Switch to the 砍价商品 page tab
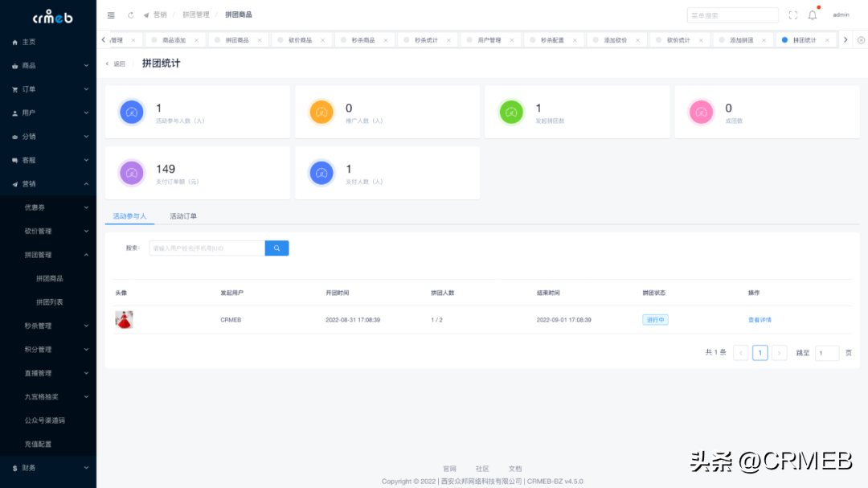Image resolution: width=868 pixels, height=488 pixels. (x=300, y=40)
